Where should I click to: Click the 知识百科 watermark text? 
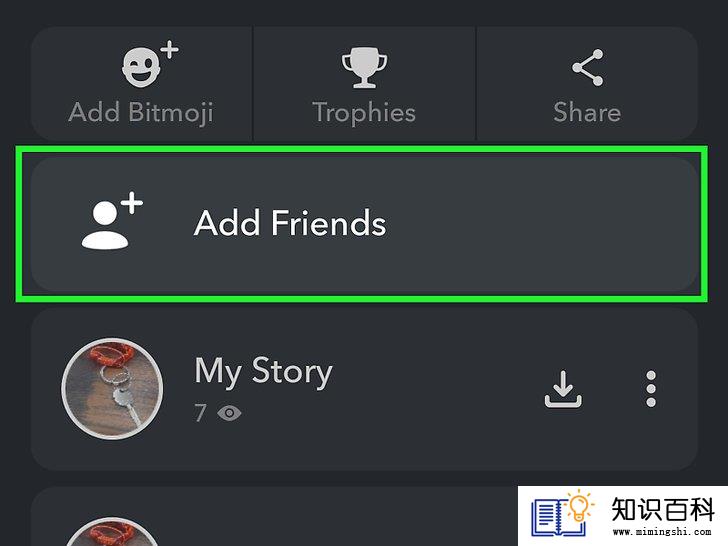point(663,509)
